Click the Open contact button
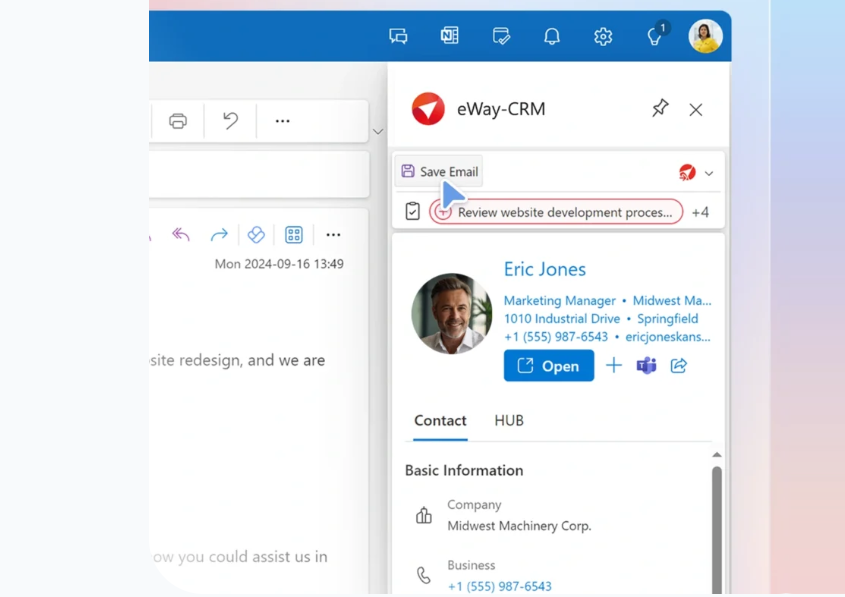This screenshot has height=597, width=845. [x=549, y=366]
